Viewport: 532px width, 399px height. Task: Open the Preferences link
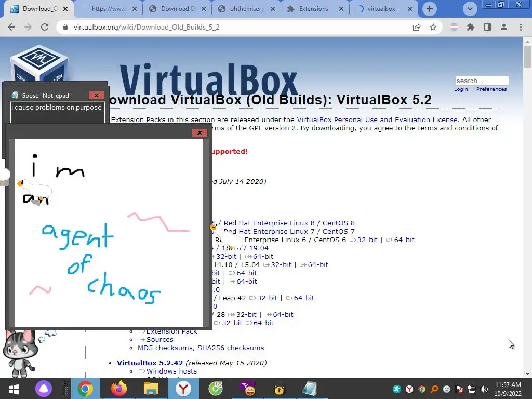point(491,89)
